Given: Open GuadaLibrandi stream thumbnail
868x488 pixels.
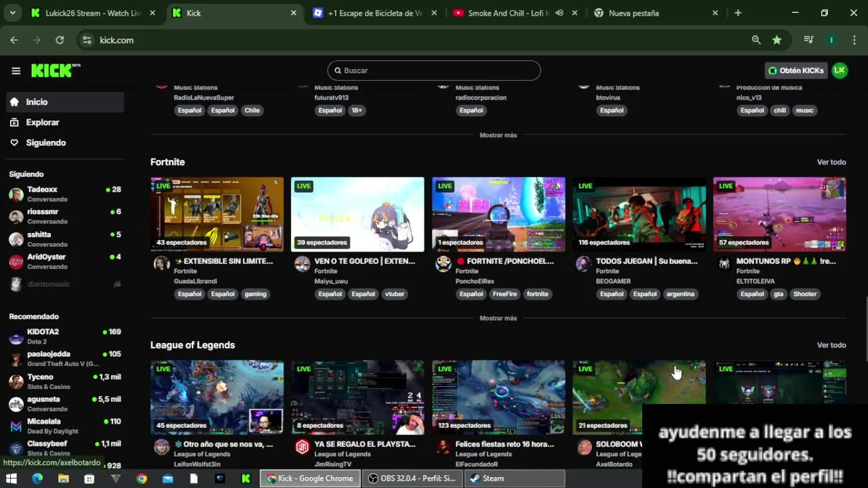Looking at the screenshot, I should (x=217, y=214).
